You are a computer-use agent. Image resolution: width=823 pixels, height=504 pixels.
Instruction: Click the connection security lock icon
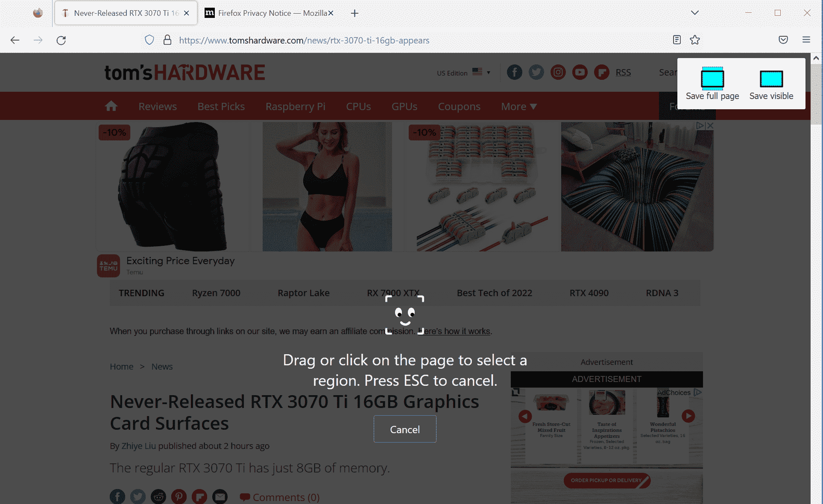tap(167, 40)
